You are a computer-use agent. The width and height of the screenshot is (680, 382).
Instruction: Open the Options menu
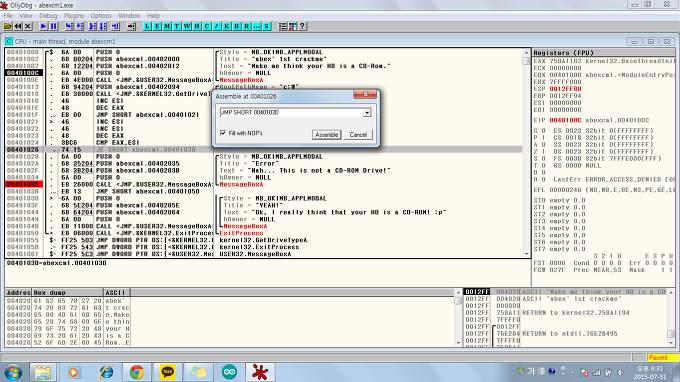[101, 16]
